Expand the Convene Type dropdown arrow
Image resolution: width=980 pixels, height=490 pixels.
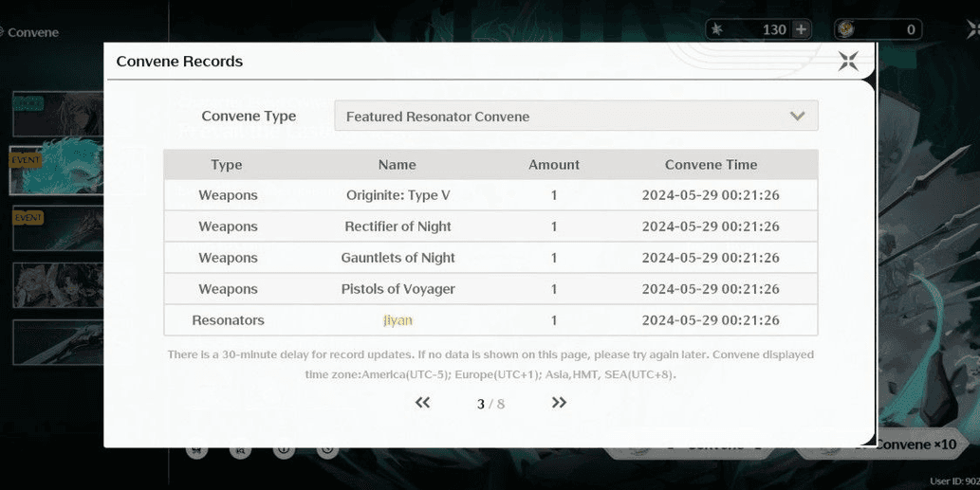pos(797,117)
